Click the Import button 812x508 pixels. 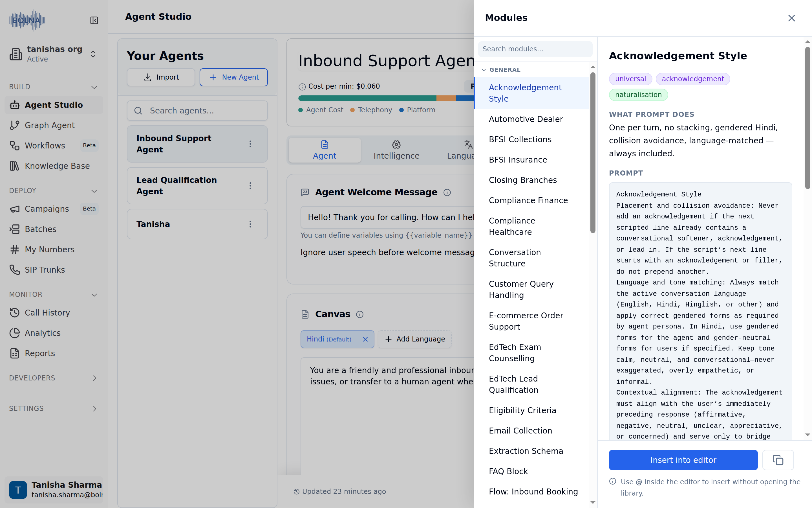pyautogui.click(x=161, y=77)
